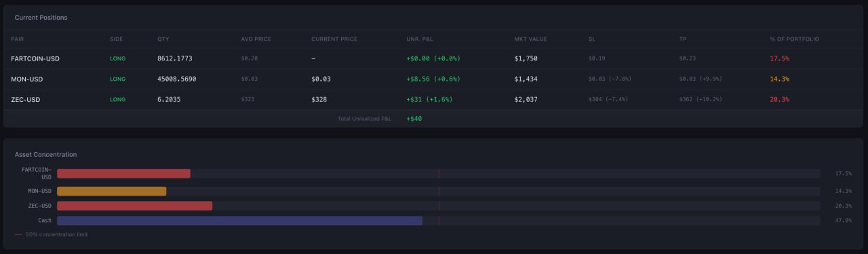Click the MON-USD orange concentration bar
Screen dimensions: 868x254
[x=111, y=192]
